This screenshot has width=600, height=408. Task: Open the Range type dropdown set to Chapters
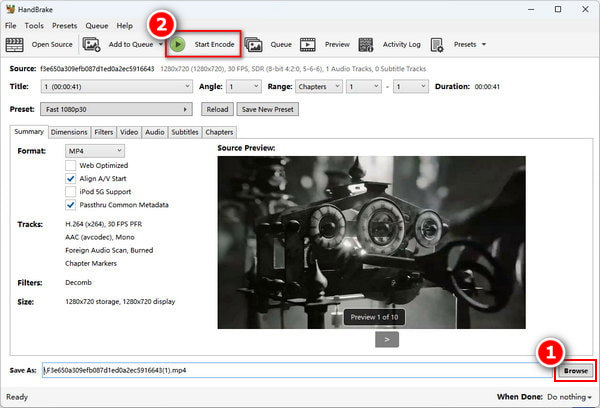click(x=318, y=86)
